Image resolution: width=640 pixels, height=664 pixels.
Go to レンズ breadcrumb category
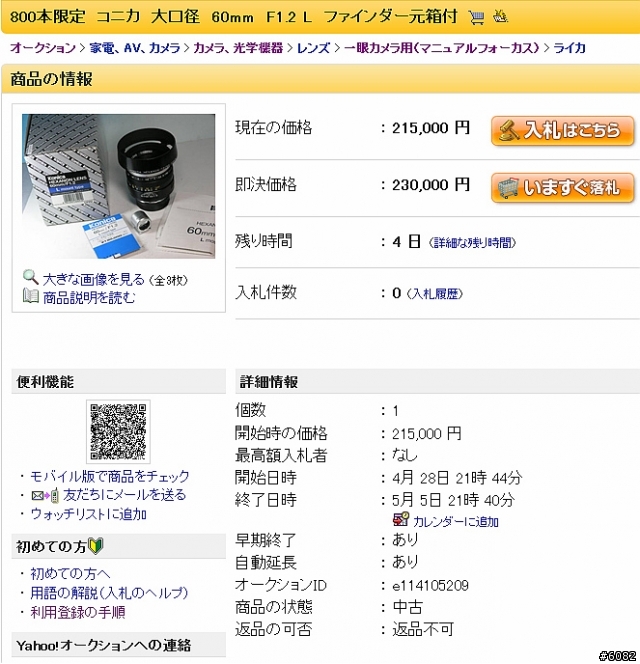pyautogui.click(x=313, y=48)
